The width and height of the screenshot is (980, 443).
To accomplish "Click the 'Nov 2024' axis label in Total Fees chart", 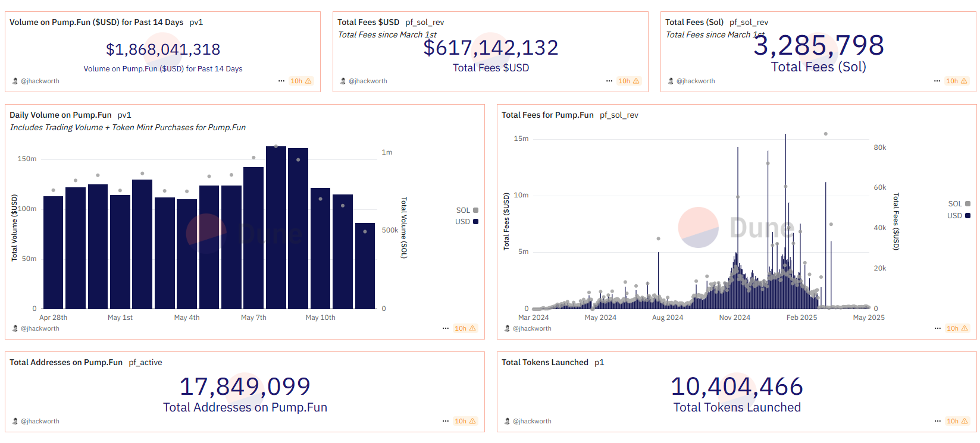I will (x=735, y=318).
